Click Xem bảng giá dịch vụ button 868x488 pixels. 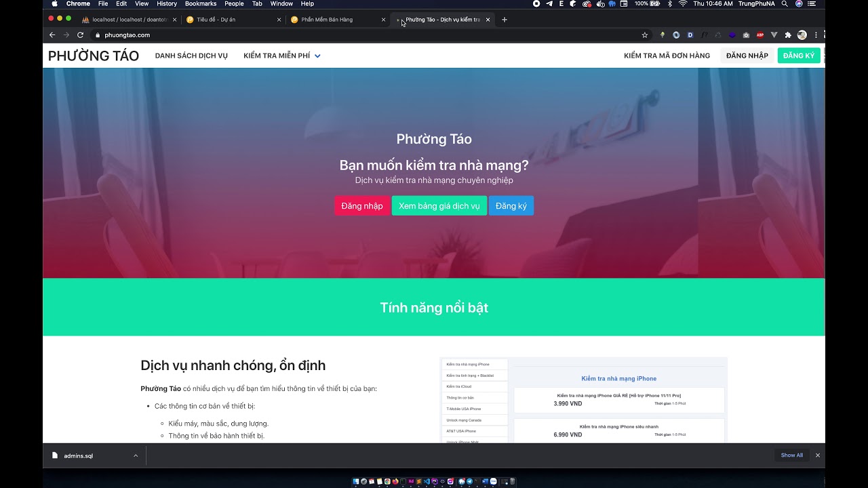coord(439,206)
